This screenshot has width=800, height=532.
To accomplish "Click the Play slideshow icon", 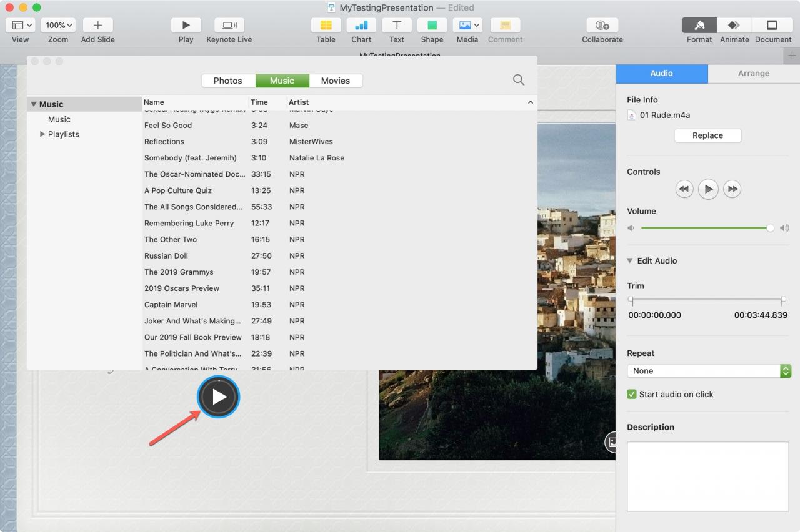I will coord(186,26).
